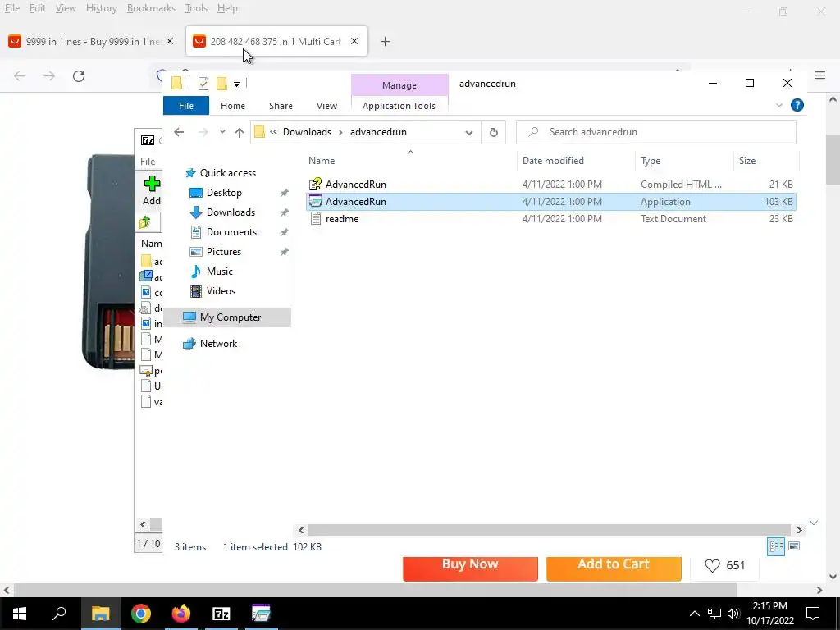The image size is (840, 630).
Task: Open the Share ribbon tab
Action: pyautogui.click(x=281, y=106)
